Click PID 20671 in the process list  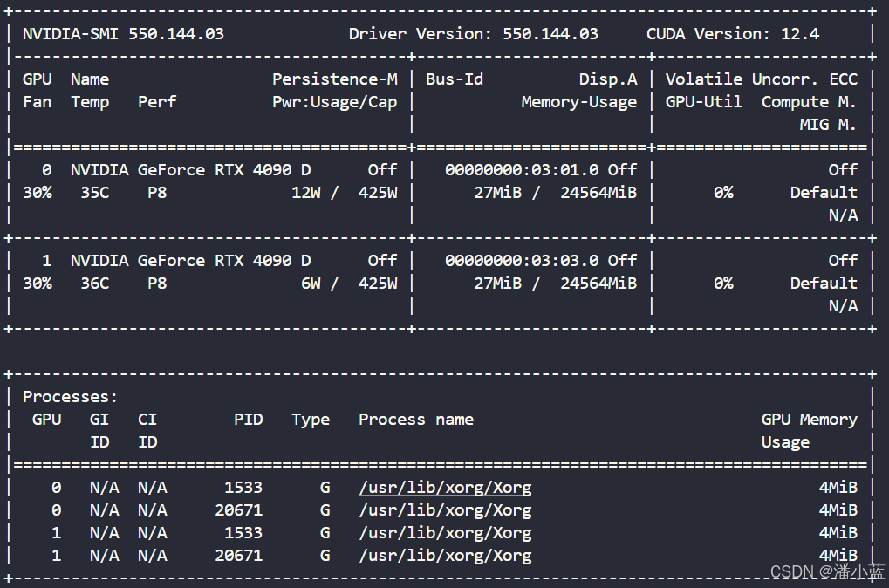point(238,509)
